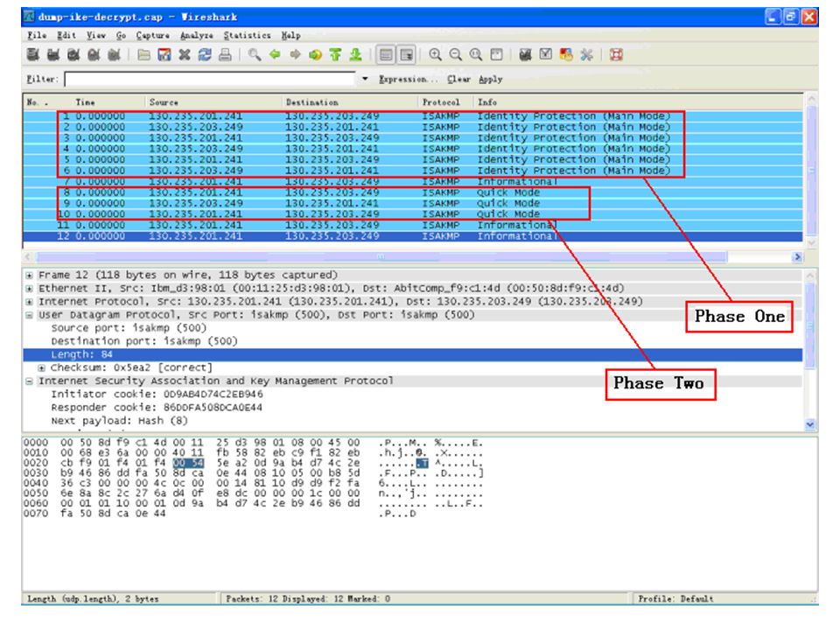Open the Help menu
Image resolution: width=840 pixels, height=630 pixels.
290,35
